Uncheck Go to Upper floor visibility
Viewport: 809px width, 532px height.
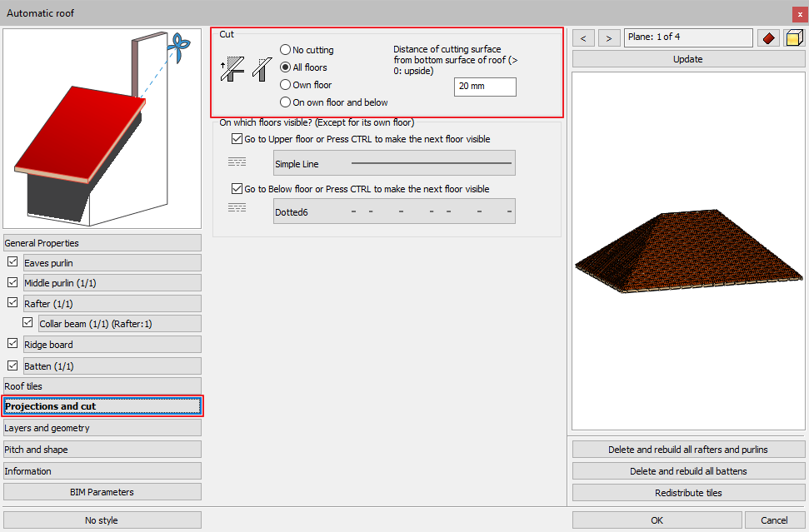[x=237, y=139]
